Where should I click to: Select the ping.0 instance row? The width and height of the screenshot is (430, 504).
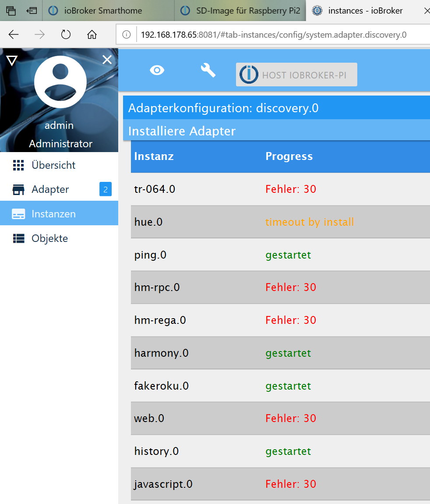[280, 255]
